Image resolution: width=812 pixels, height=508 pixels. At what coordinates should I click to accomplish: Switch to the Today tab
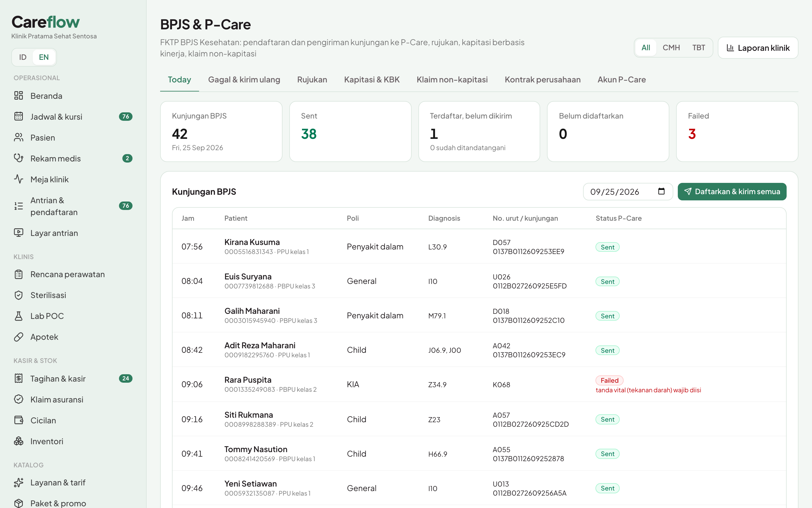180,80
